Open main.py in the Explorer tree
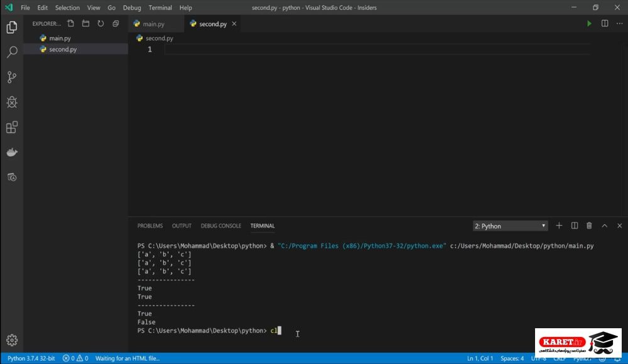The width and height of the screenshot is (628, 364). (x=76, y=38)
